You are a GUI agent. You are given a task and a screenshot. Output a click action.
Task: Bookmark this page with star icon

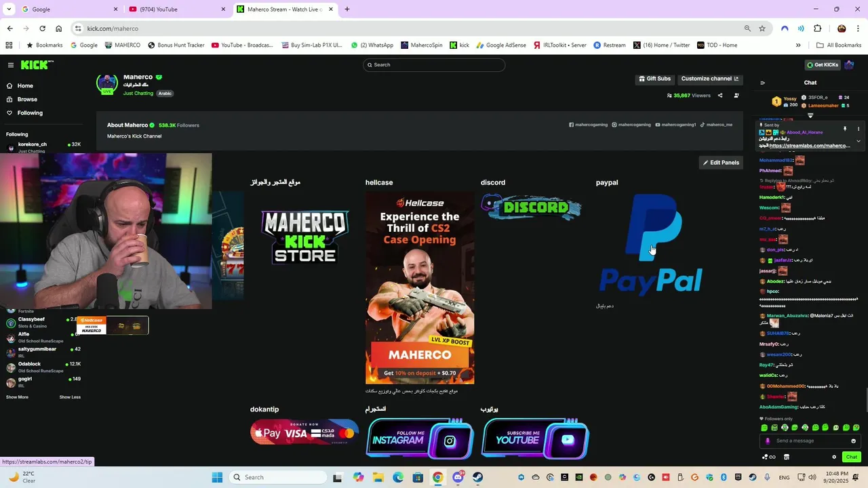762,28
